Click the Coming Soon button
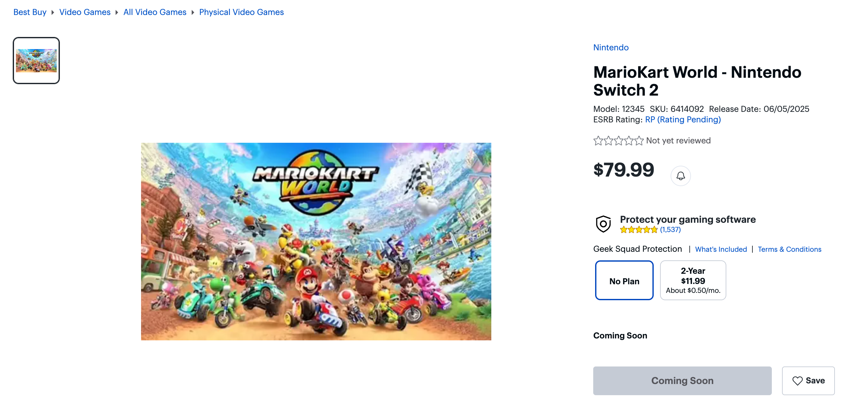 click(682, 381)
